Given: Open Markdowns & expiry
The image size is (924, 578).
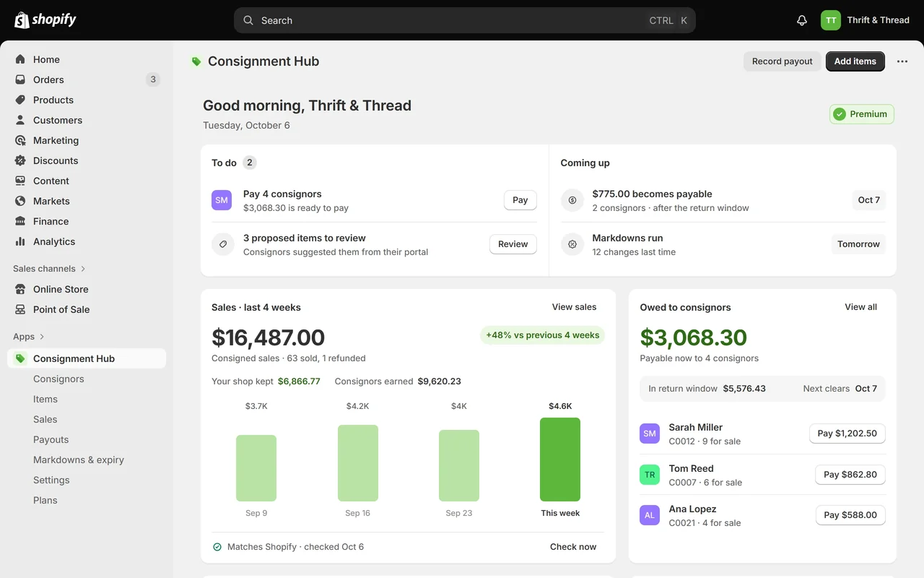Looking at the screenshot, I should [x=79, y=460].
